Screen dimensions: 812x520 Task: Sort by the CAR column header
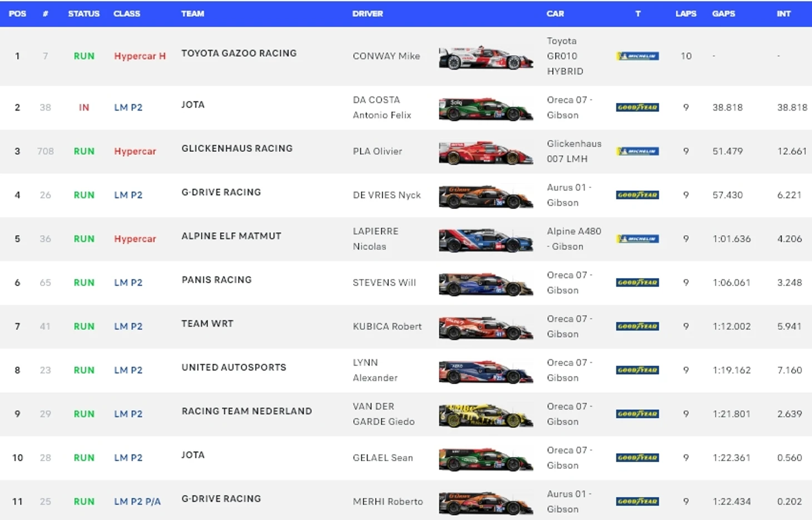555,13
